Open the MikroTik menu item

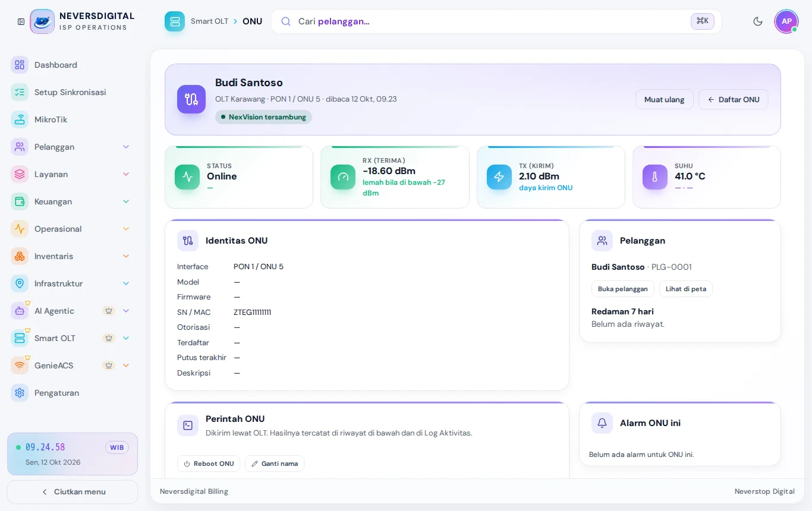click(x=73, y=119)
